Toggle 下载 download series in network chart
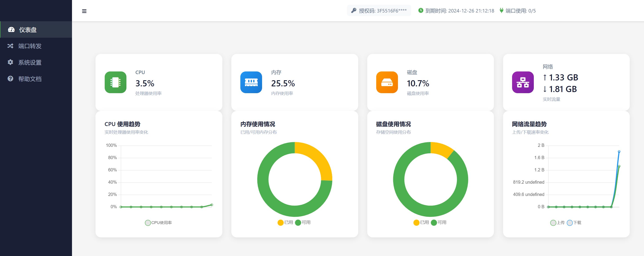Screen dimensions: 644x256 [x=574, y=222]
